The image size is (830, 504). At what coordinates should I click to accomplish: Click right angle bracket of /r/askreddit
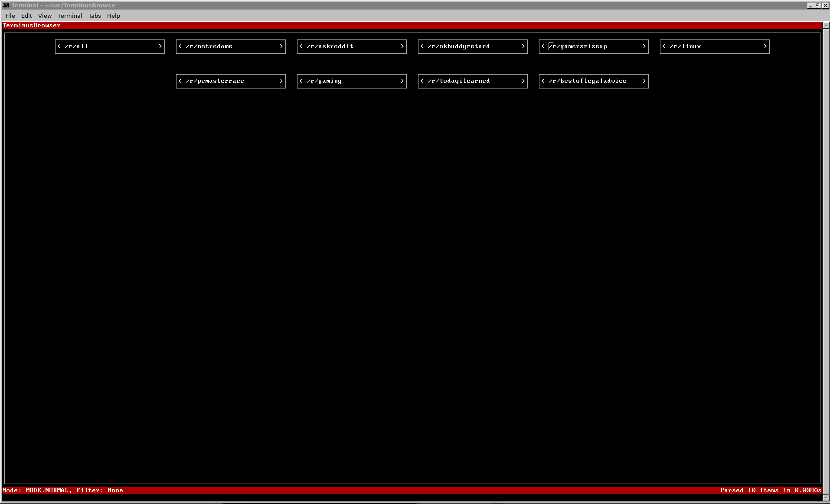coord(402,46)
